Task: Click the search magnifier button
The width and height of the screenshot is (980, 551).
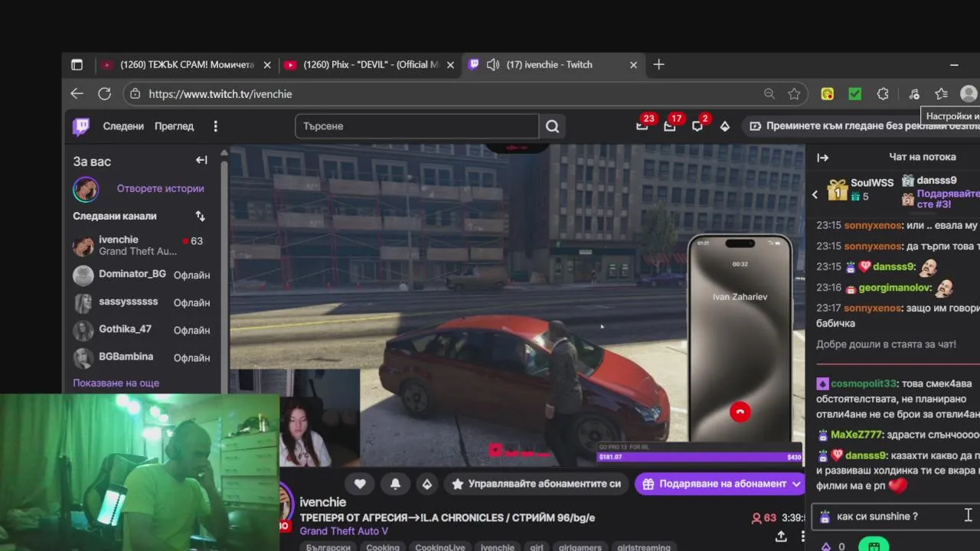Action: tap(552, 126)
